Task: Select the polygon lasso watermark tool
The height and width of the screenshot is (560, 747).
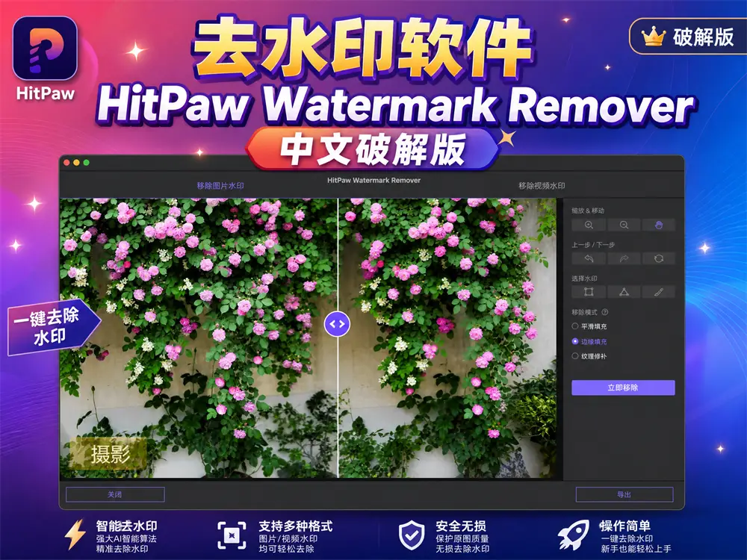Action: point(624,292)
